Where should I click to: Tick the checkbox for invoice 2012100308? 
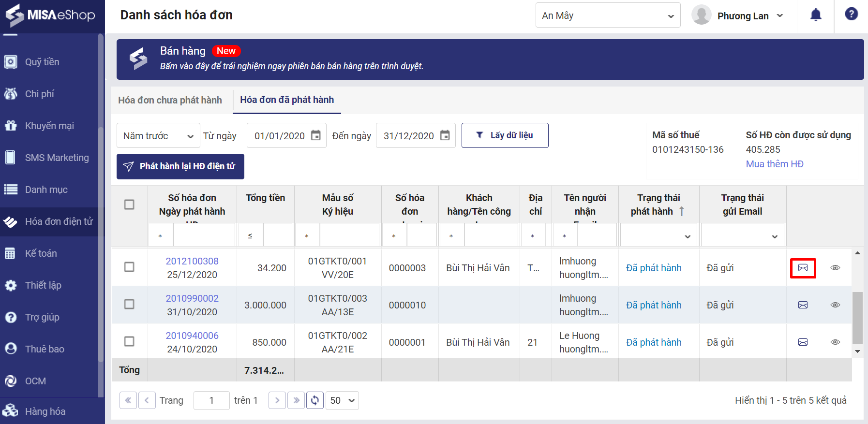tap(129, 267)
